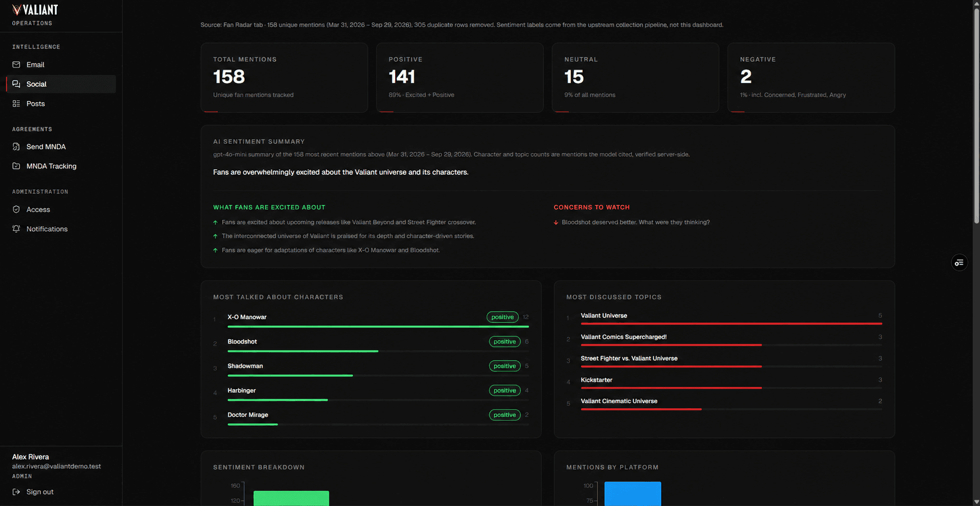980x506 pixels.
Task: Click 'Sentiment Breakdown' heading
Action: click(x=259, y=467)
